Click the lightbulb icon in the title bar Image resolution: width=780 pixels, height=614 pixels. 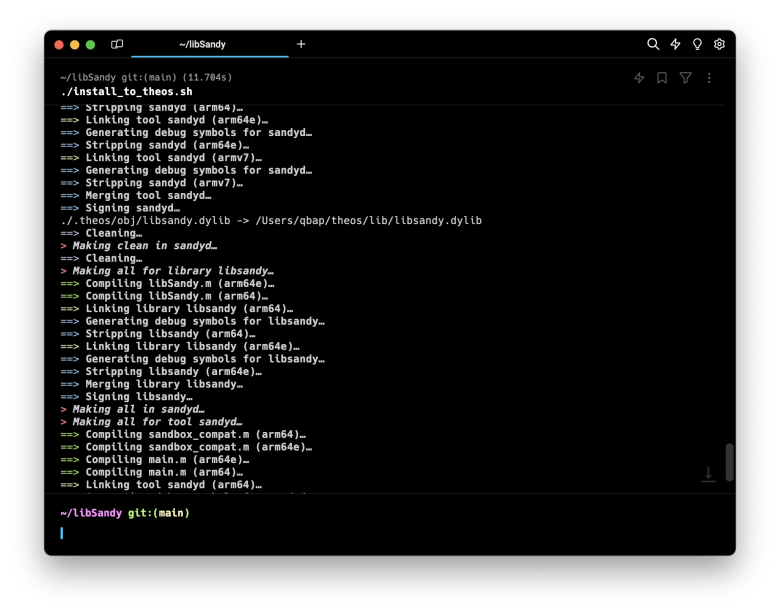(x=697, y=44)
